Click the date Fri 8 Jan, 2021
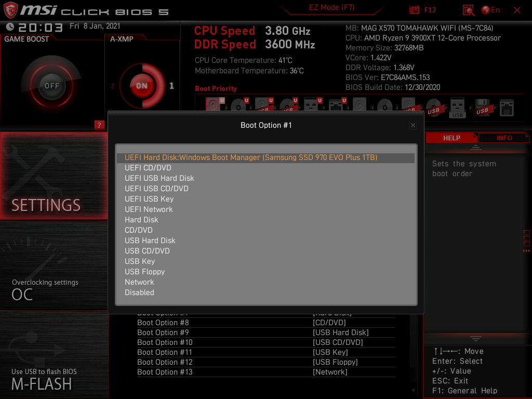532x399 pixels. (95, 26)
